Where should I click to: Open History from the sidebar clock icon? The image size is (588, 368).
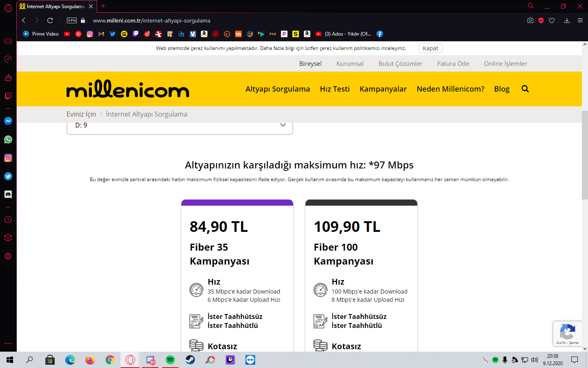point(8,220)
